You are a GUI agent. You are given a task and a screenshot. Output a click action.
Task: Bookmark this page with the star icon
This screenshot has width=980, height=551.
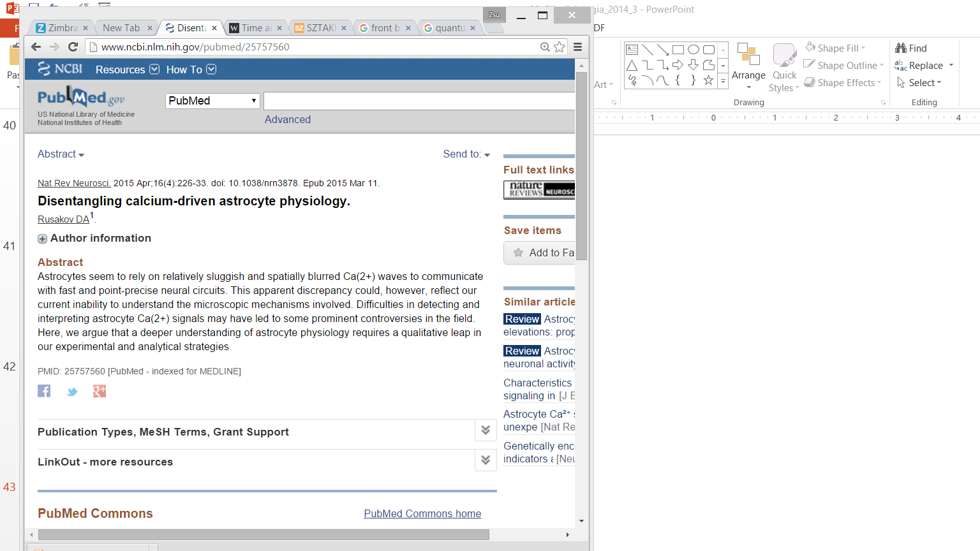(x=560, y=47)
